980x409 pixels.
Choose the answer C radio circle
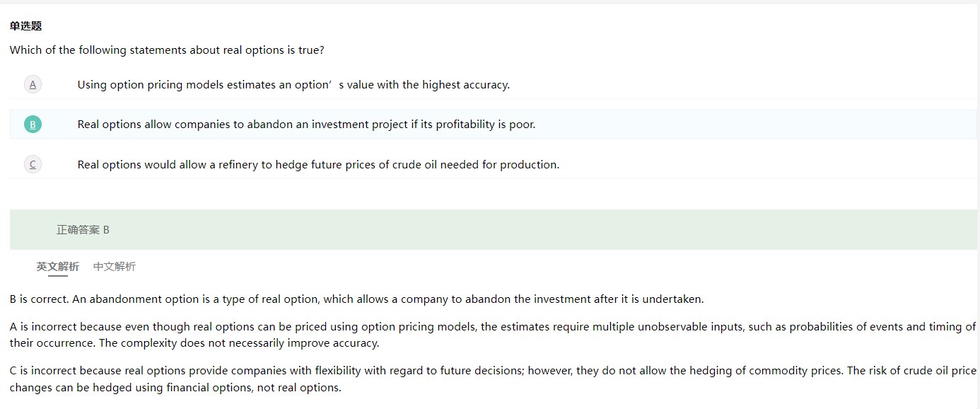(x=33, y=165)
